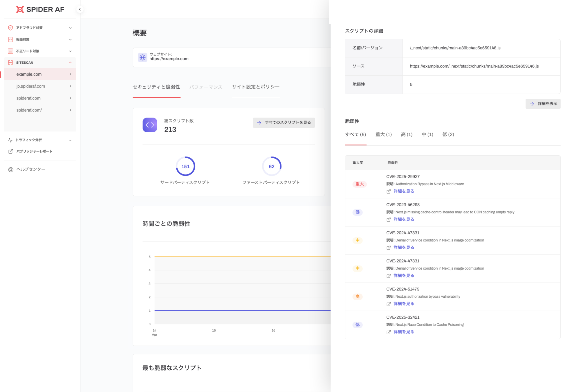Click the 不正リード対策 sidebar icon
The image size is (575, 392).
pos(10,51)
